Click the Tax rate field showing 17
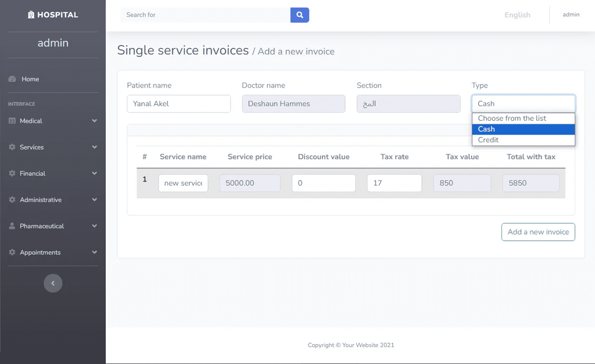Screen dimensions: 595x364 (x=395, y=183)
